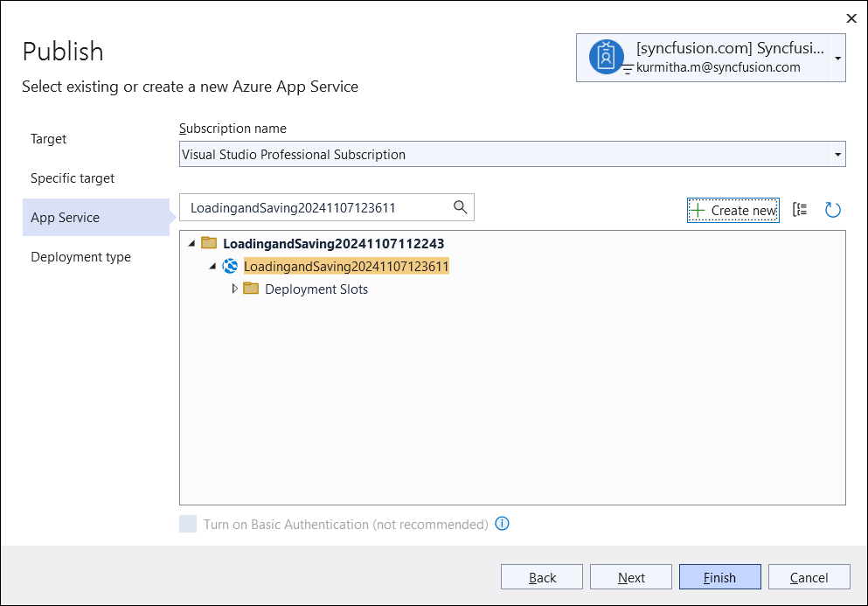Open the Subscription name dropdown
Image resolution: width=868 pixels, height=606 pixels.
[512, 154]
